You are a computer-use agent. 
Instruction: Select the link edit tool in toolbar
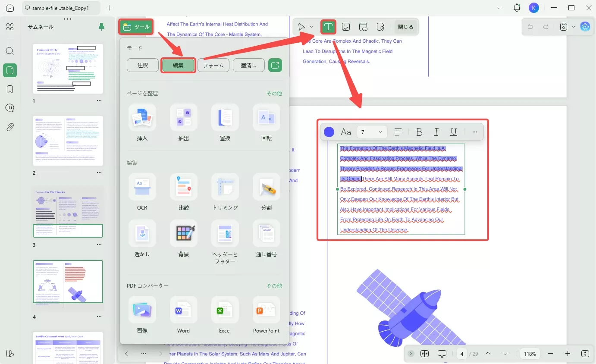click(363, 27)
